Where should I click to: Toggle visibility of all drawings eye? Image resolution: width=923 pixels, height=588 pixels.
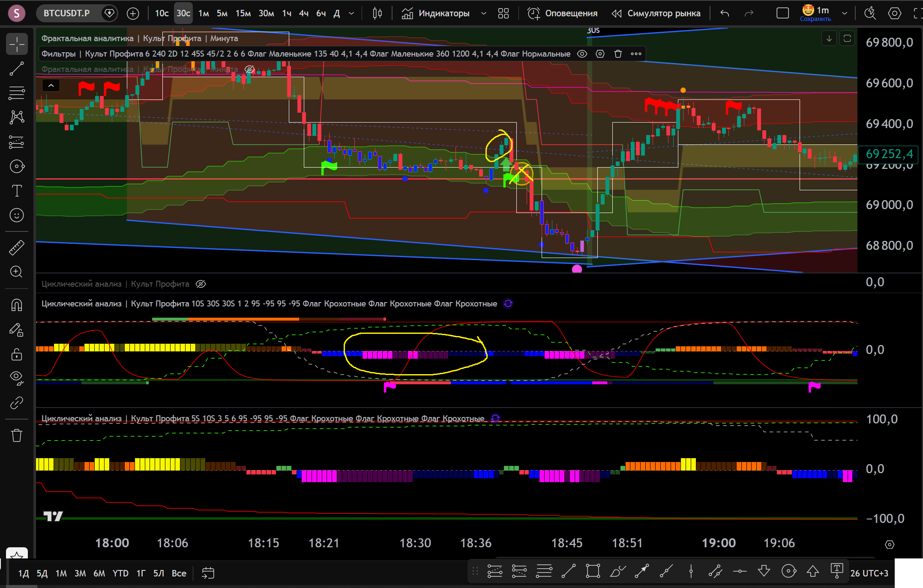(17, 377)
